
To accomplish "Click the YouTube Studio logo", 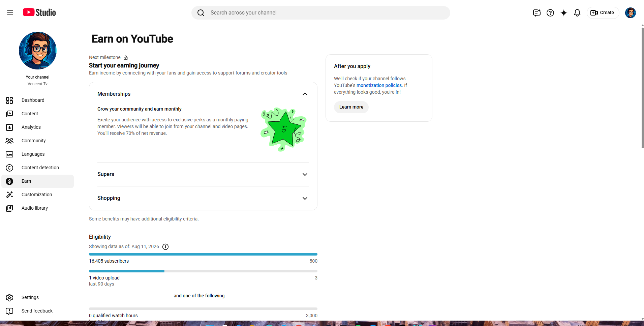I will click(39, 12).
